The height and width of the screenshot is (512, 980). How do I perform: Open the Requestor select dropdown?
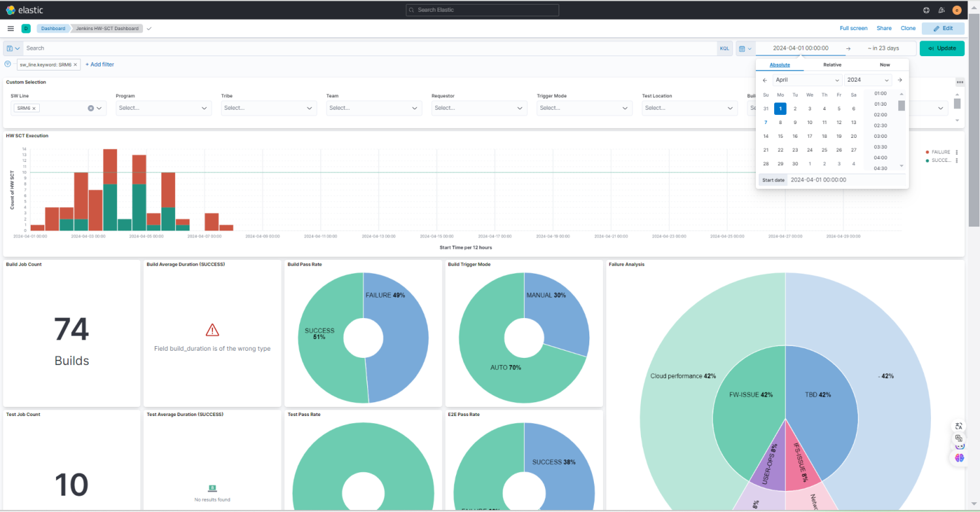click(x=480, y=108)
